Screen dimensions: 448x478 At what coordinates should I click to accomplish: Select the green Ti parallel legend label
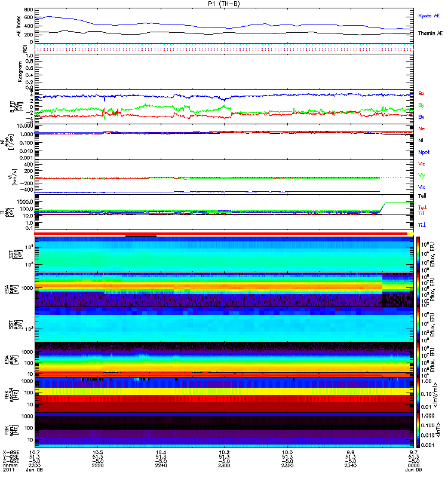[x=421, y=213]
